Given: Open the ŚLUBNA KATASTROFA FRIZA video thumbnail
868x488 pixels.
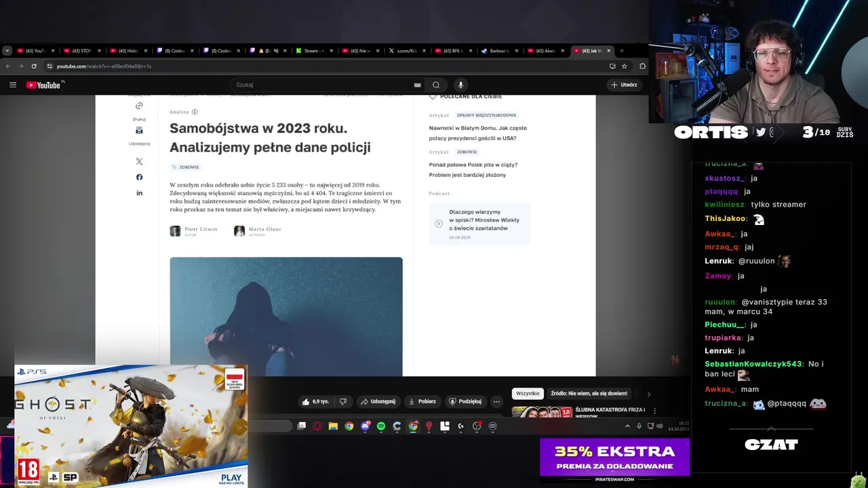Looking at the screenshot, I should 542,412.
